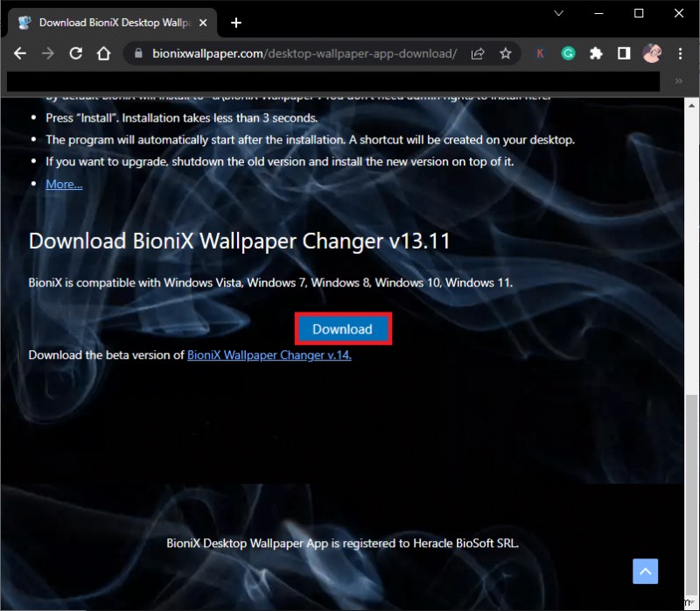This screenshot has width=700, height=611.
Task: Click the K extension icon
Action: pyautogui.click(x=540, y=53)
